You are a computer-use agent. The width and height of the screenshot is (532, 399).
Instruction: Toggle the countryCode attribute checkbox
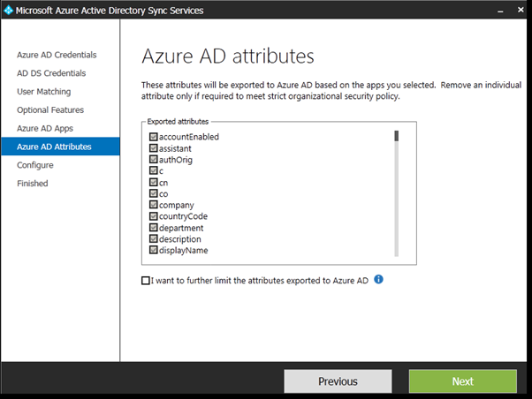pos(154,216)
